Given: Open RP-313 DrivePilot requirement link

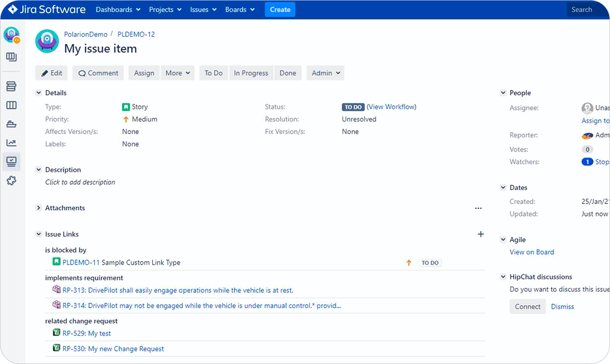Looking at the screenshot, I should 178,290.
